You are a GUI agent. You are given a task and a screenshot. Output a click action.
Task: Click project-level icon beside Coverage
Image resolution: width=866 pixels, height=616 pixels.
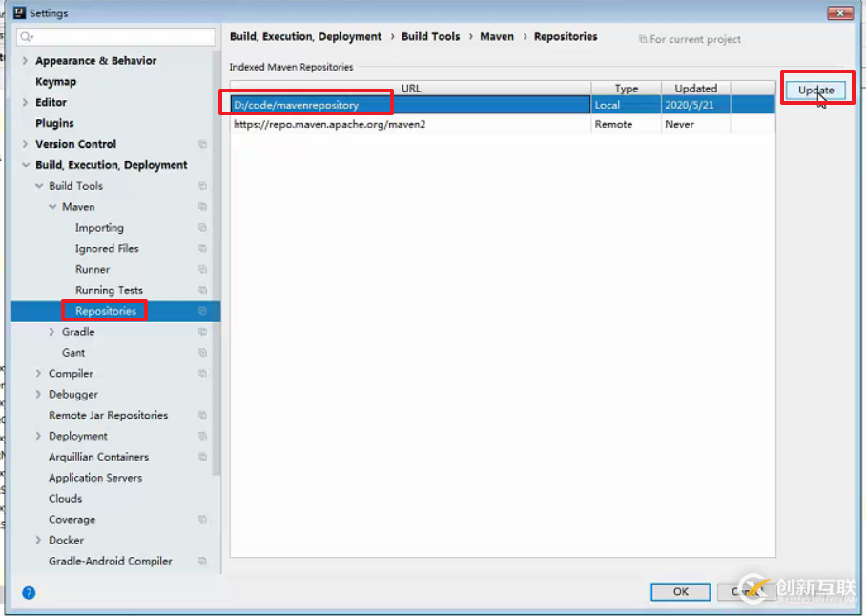[x=203, y=520]
